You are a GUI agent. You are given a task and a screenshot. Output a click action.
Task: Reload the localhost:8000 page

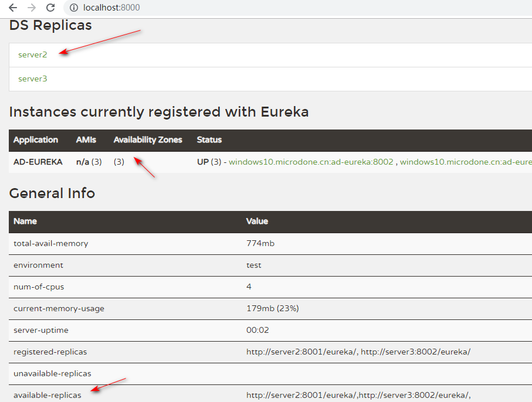(x=50, y=8)
